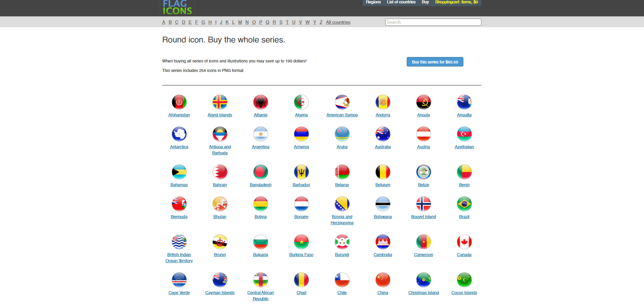Filter countries by letter A
644x307 pixels.
coord(164,22)
